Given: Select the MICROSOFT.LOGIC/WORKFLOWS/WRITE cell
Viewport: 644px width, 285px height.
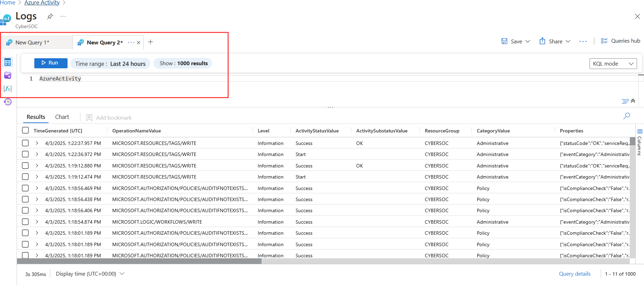Looking at the screenshot, I should point(157,222).
